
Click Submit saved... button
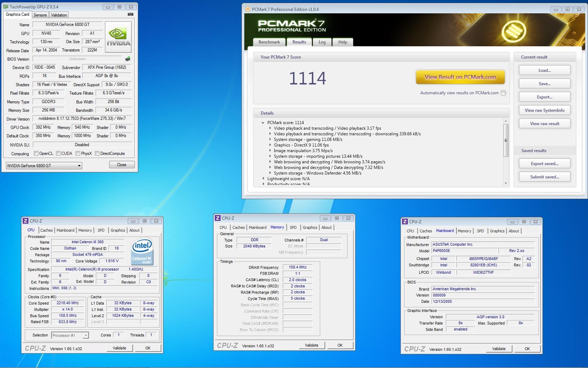tap(545, 177)
